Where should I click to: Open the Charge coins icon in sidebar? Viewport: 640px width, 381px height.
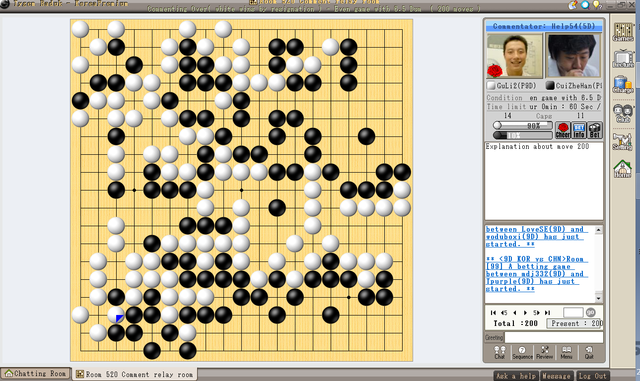pyautogui.click(x=623, y=85)
